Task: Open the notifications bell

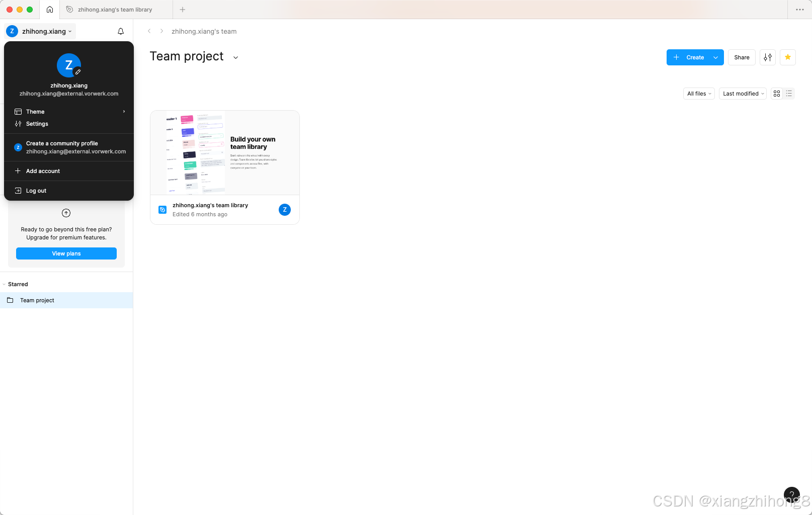Action: tap(121, 31)
